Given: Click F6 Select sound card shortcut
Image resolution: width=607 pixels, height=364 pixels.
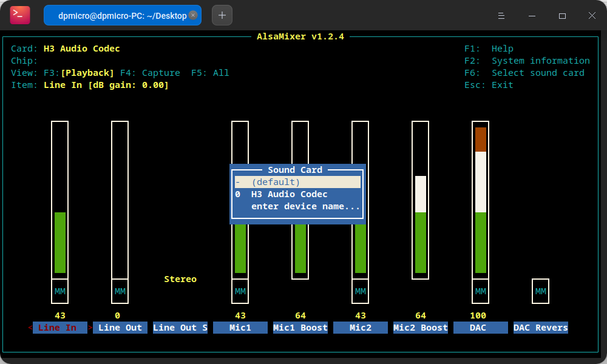Looking at the screenshot, I should (524, 73).
